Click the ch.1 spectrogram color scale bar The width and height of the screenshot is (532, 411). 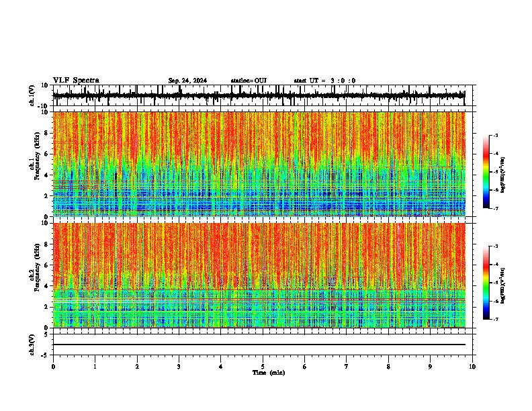pos(486,172)
